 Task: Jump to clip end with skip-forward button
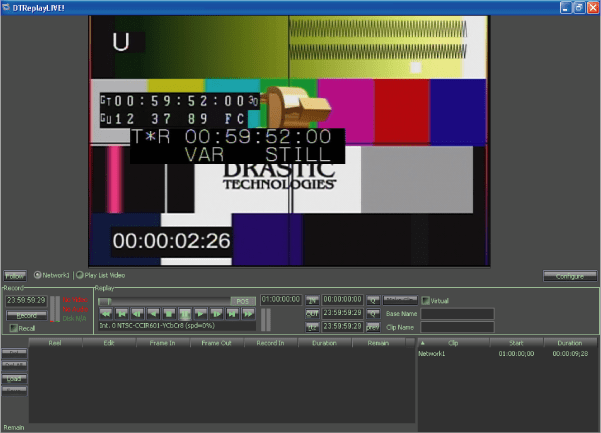232,314
